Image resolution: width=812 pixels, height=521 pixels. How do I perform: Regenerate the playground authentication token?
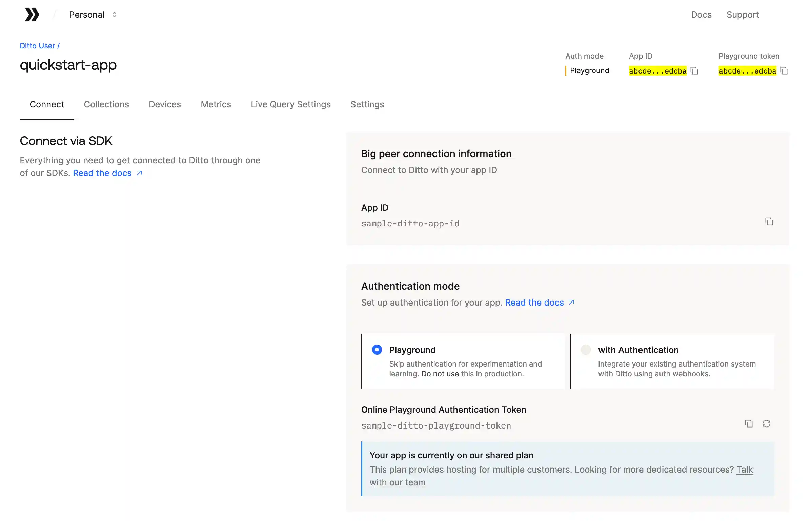[766, 424]
